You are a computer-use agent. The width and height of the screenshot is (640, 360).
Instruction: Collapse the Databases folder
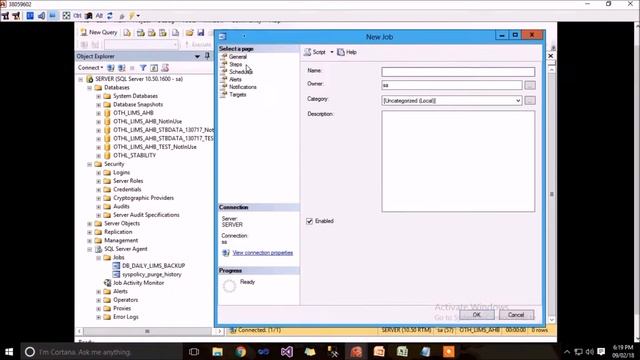point(90,88)
